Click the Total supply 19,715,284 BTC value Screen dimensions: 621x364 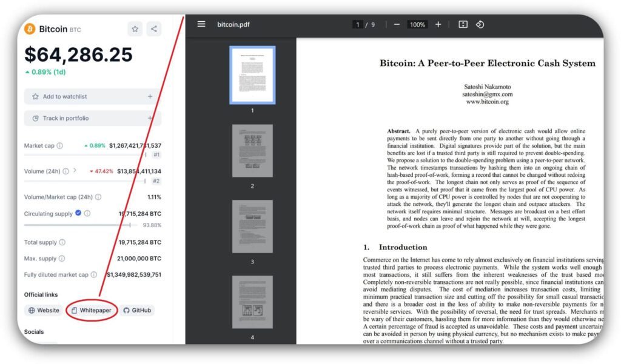tap(140, 242)
